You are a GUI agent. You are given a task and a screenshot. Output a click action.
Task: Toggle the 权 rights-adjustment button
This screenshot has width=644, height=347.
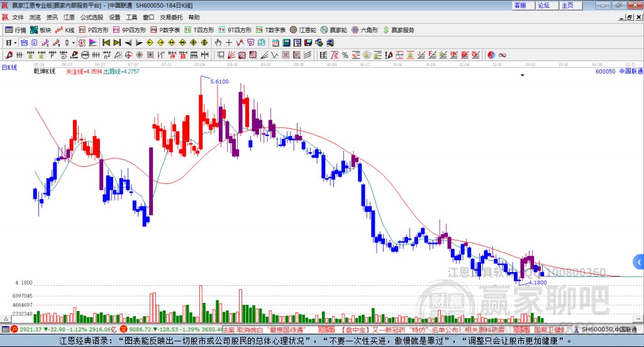(x=82, y=43)
